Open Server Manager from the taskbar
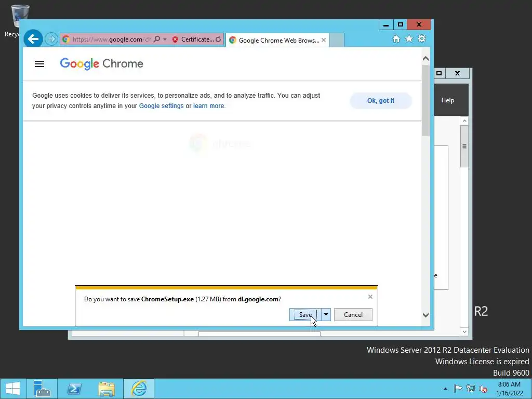 42,389
